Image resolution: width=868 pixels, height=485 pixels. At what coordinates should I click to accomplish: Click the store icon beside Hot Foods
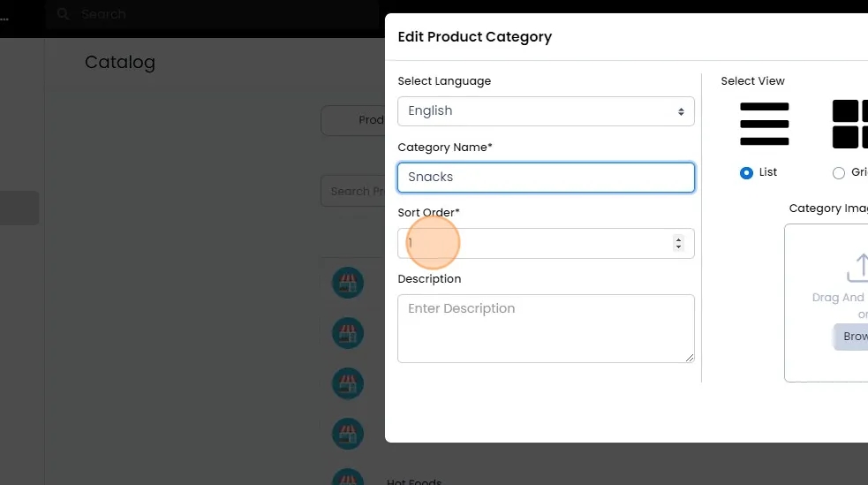pyautogui.click(x=348, y=477)
